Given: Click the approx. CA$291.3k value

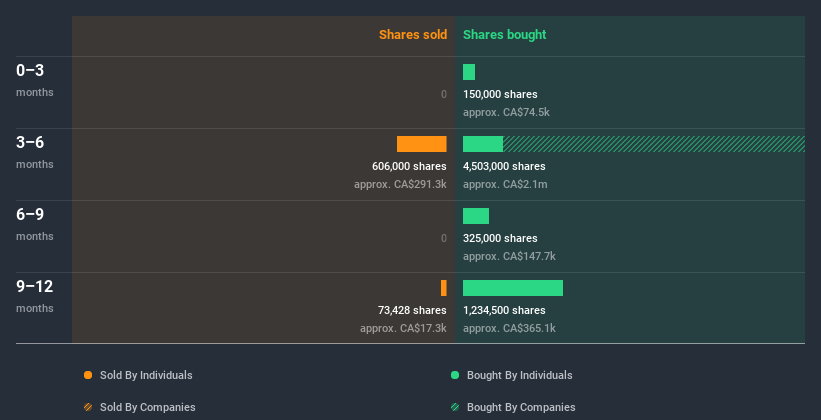Looking at the screenshot, I should tap(400, 184).
